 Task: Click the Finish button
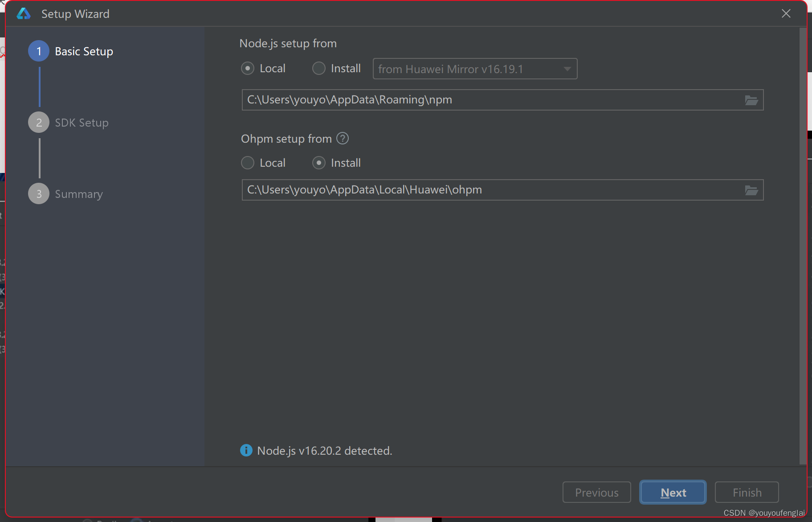pyautogui.click(x=747, y=492)
